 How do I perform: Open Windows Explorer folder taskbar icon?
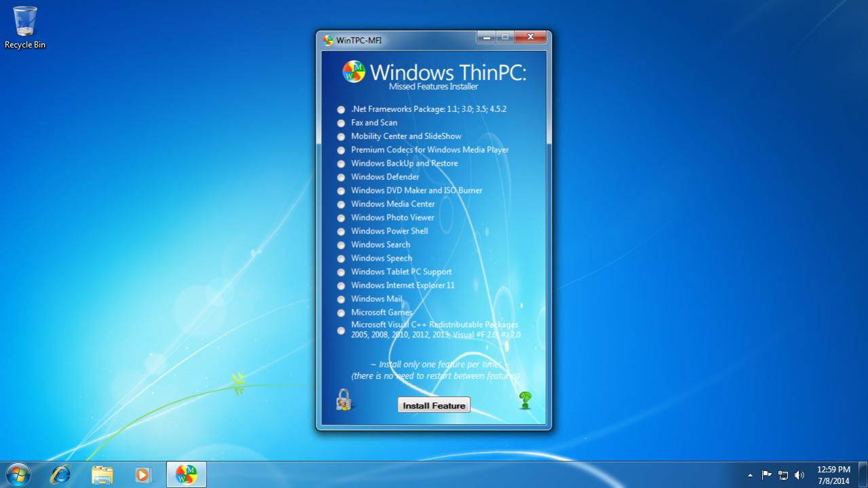tap(102, 474)
